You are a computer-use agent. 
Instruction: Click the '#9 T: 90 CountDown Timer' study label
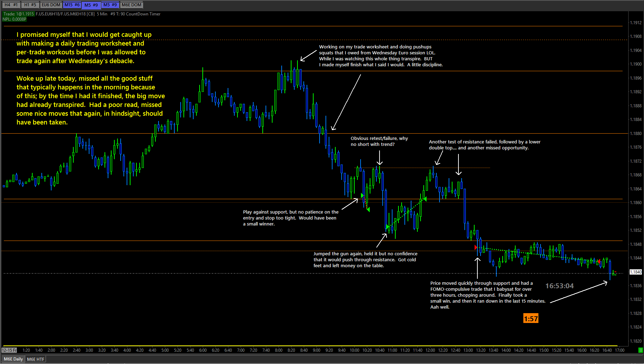tap(135, 14)
